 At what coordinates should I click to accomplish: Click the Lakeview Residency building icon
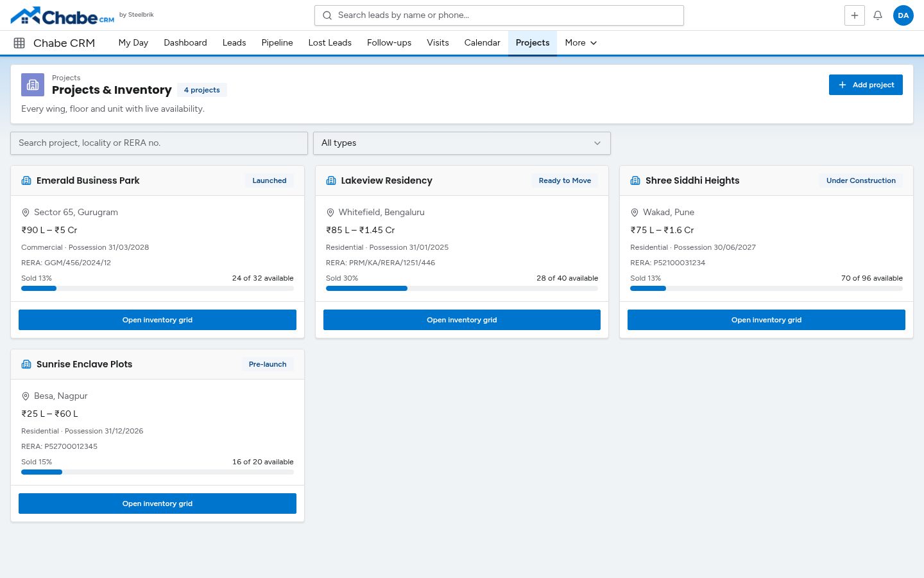click(331, 180)
